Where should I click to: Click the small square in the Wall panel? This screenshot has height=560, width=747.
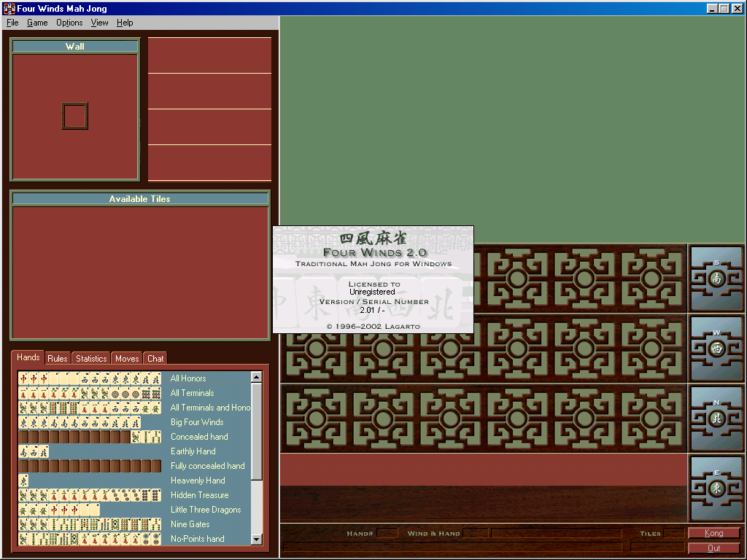75,116
